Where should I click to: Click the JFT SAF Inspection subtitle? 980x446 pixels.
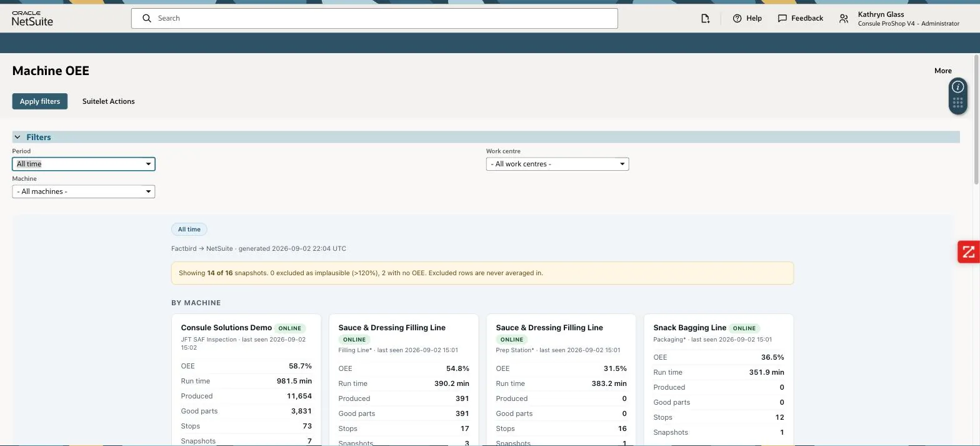coord(243,343)
